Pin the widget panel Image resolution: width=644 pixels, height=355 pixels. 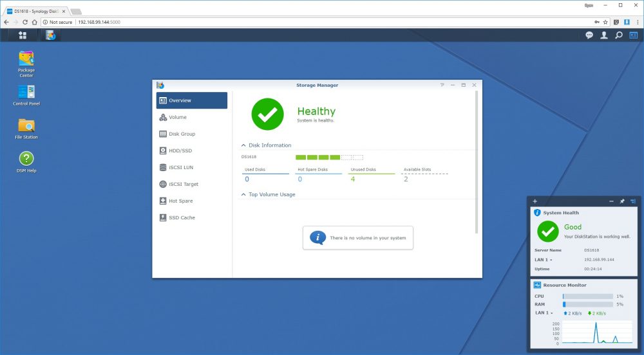622,201
